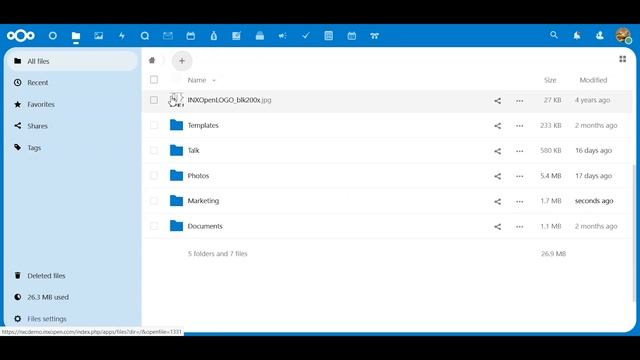Screen dimensions: 640x360
Task: Open the Notes pencil icon
Action: click(236, 36)
